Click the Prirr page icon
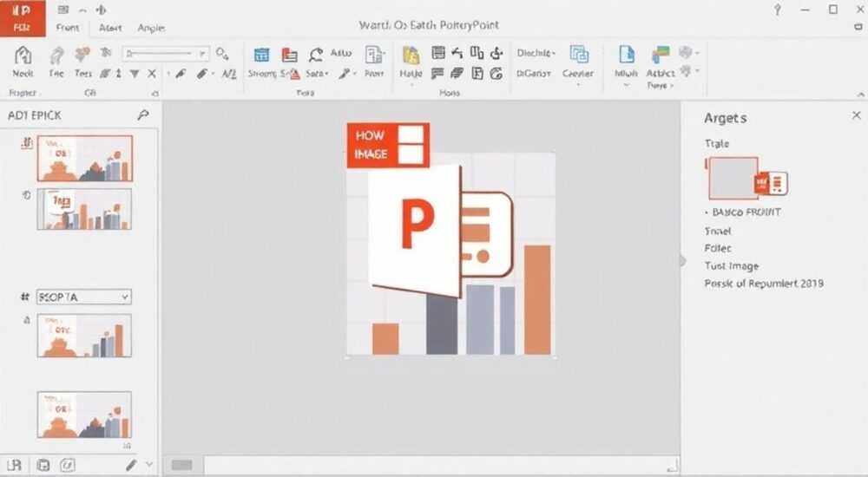Viewport: 868px width, 477px height. pos(375,56)
